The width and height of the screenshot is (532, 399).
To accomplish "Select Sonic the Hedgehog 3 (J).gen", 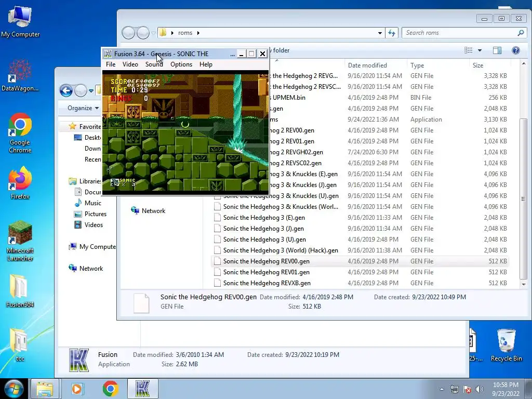I will (x=360, y=229).
